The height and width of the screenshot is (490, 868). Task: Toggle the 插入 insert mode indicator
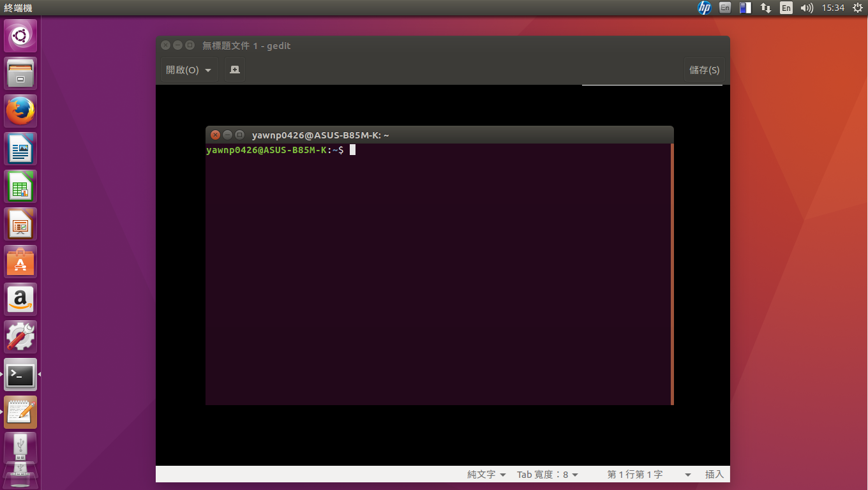[x=714, y=475]
